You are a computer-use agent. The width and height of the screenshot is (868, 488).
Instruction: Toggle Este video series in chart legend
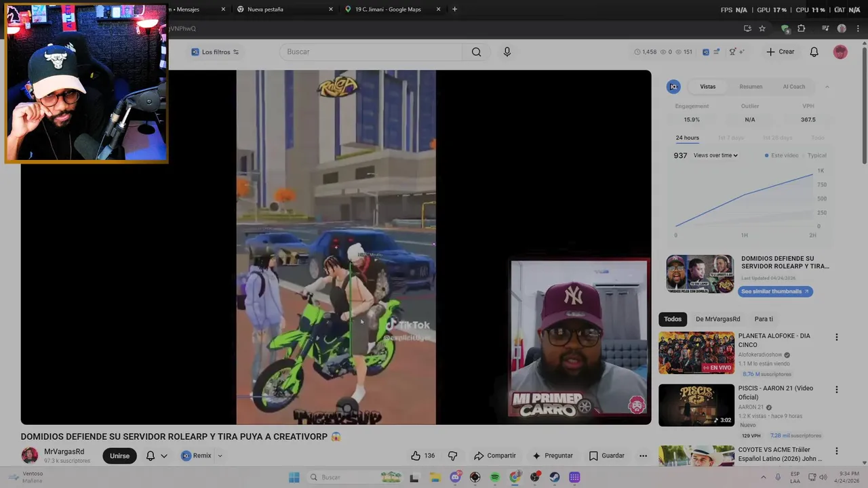click(782, 155)
